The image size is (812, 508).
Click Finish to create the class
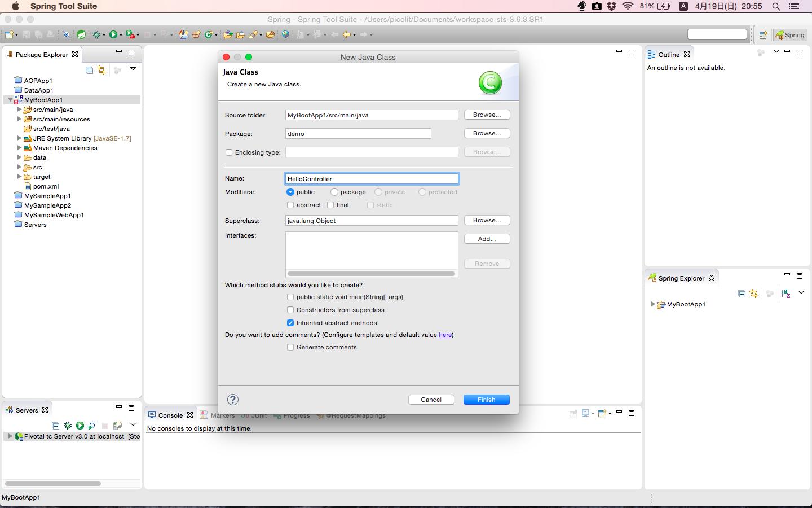click(x=486, y=400)
